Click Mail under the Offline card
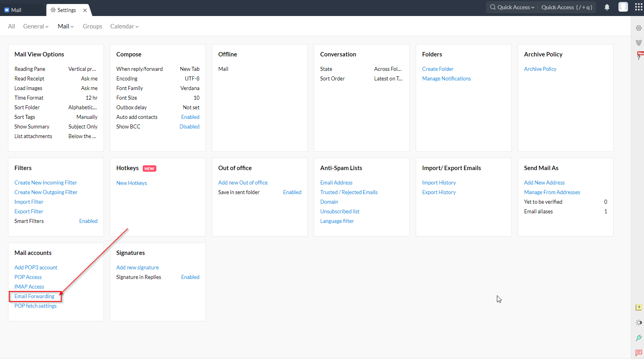 [x=223, y=69]
